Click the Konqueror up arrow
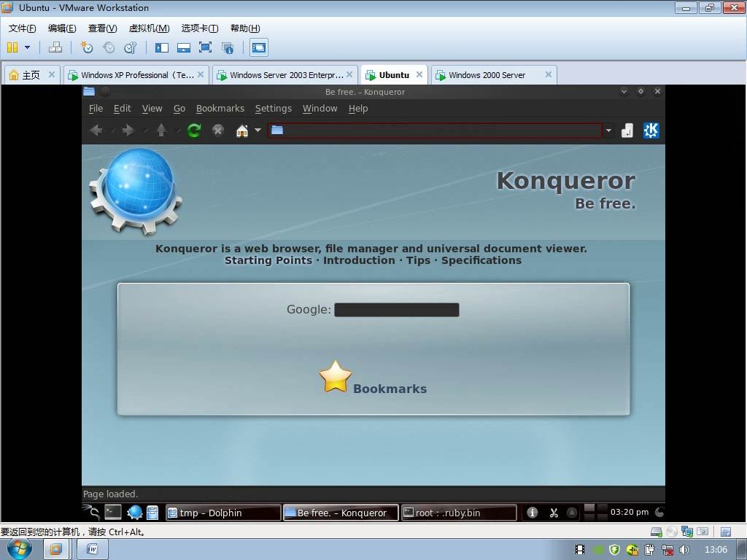 coord(161,130)
